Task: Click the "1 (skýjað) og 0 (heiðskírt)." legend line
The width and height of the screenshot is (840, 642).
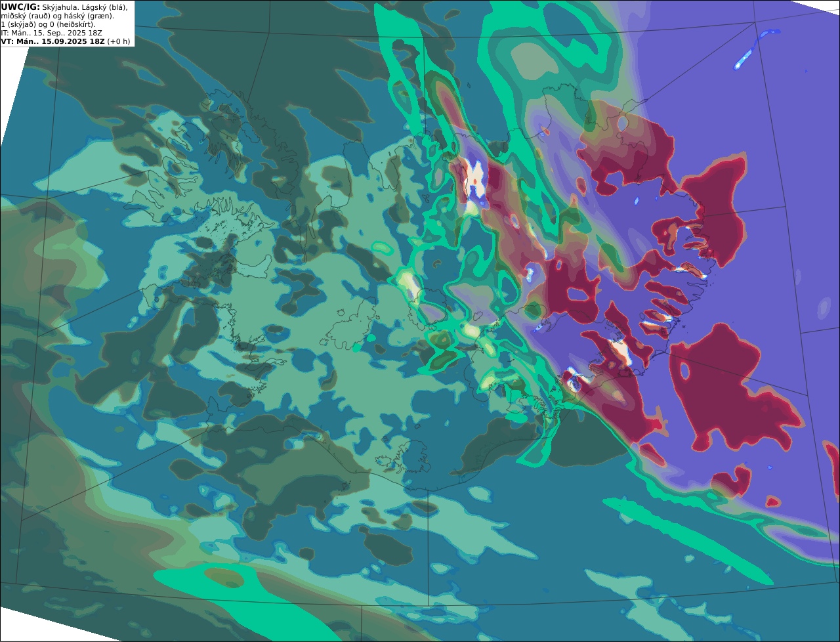Action: 48,24
